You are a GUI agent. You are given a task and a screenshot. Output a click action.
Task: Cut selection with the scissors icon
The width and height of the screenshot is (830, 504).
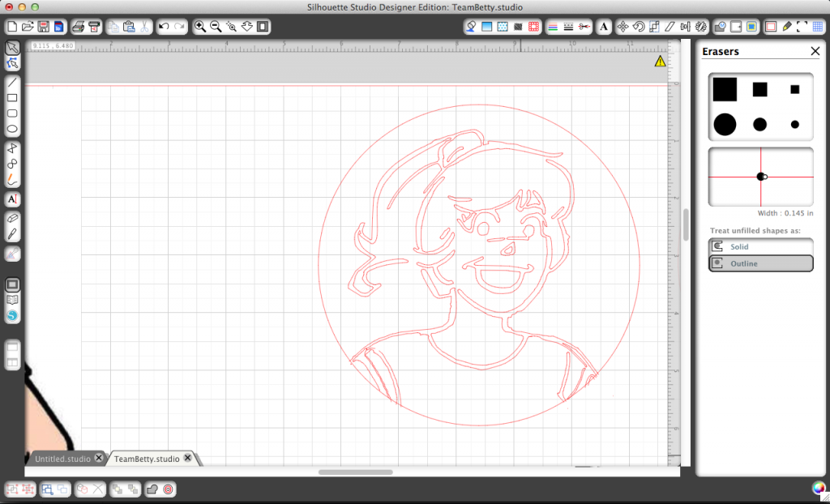click(x=144, y=27)
